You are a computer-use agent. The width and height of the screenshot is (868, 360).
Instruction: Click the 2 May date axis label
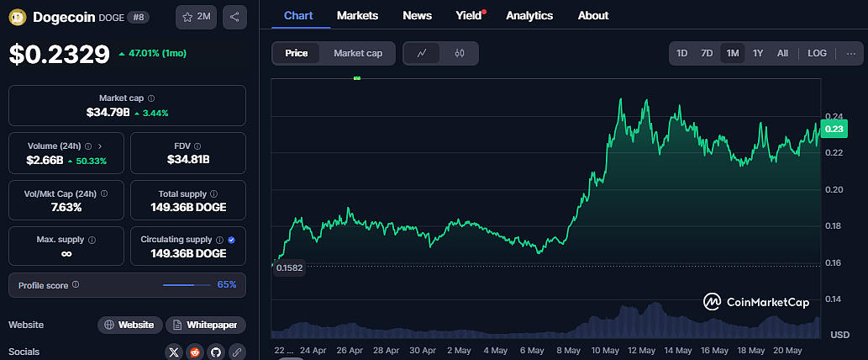click(458, 351)
